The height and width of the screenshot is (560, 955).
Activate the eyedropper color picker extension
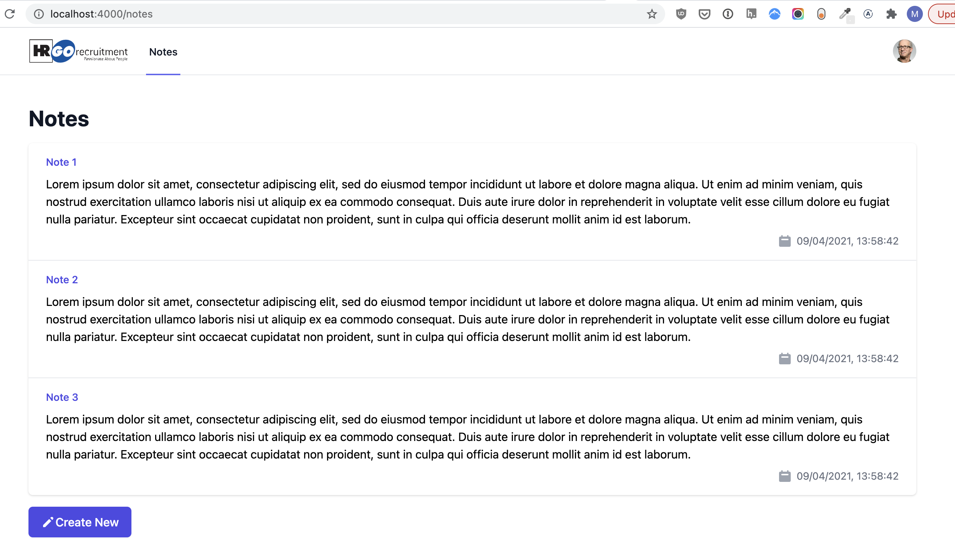click(x=845, y=14)
